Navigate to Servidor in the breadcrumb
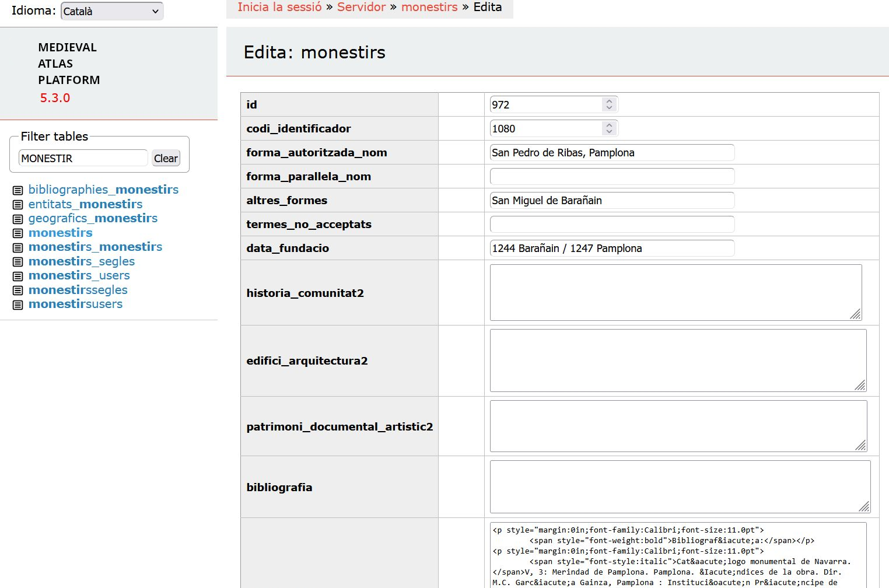The width and height of the screenshot is (889, 588). coord(362,7)
